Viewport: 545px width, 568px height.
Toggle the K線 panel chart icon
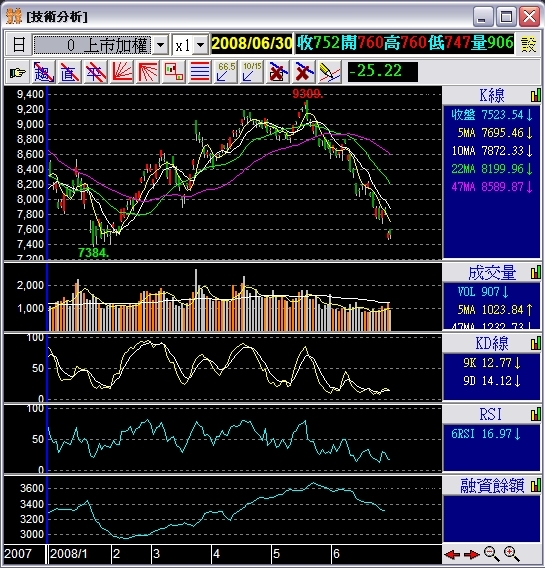(536, 96)
